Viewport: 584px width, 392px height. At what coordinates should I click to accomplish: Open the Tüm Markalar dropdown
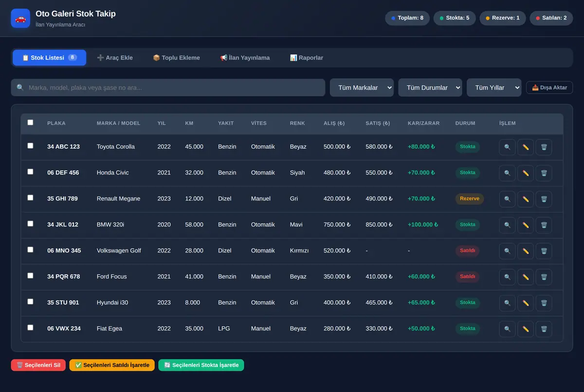pos(362,88)
